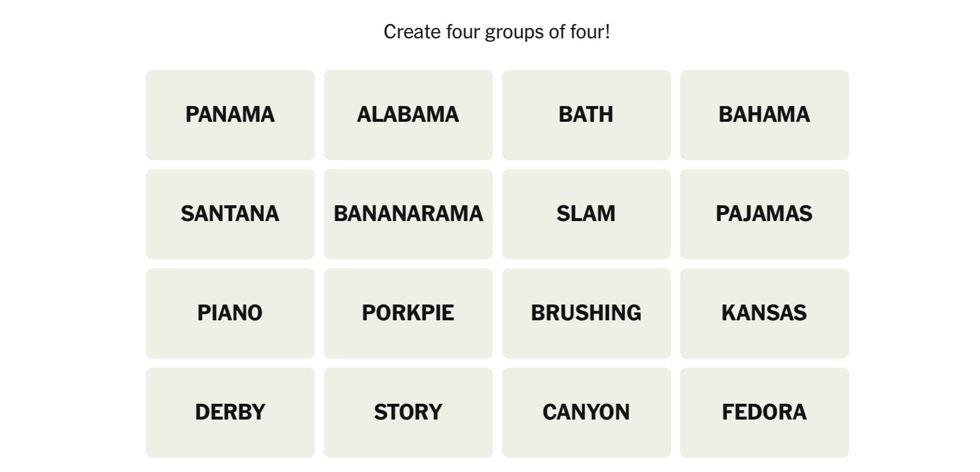Image resolution: width=980 pixels, height=472 pixels.
Task: Select the CANYON tile
Action: click(586, 412)
